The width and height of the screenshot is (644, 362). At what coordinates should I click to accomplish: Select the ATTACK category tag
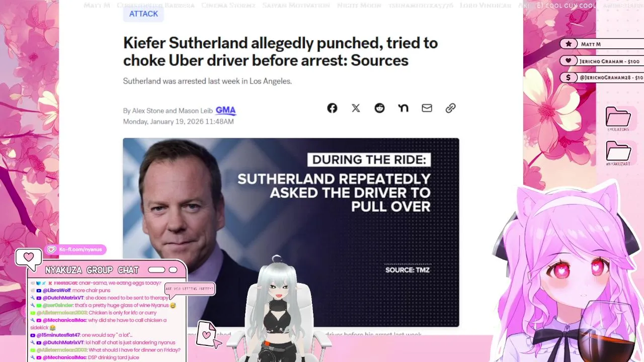[143, 14]
